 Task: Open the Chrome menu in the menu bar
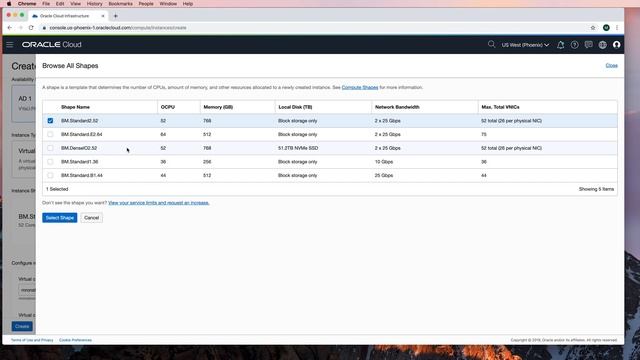point(27,4)
